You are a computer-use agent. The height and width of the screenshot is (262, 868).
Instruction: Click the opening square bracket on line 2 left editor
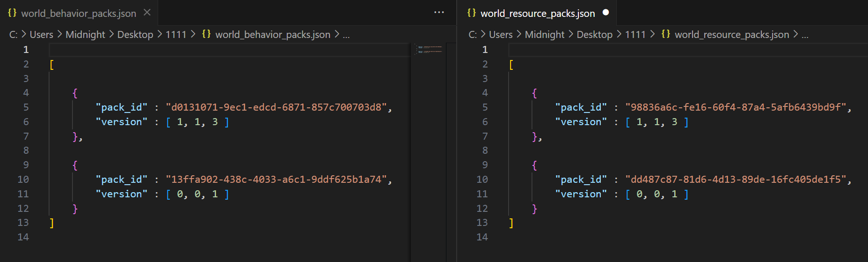pyautogui.click(x=51, y=65)
